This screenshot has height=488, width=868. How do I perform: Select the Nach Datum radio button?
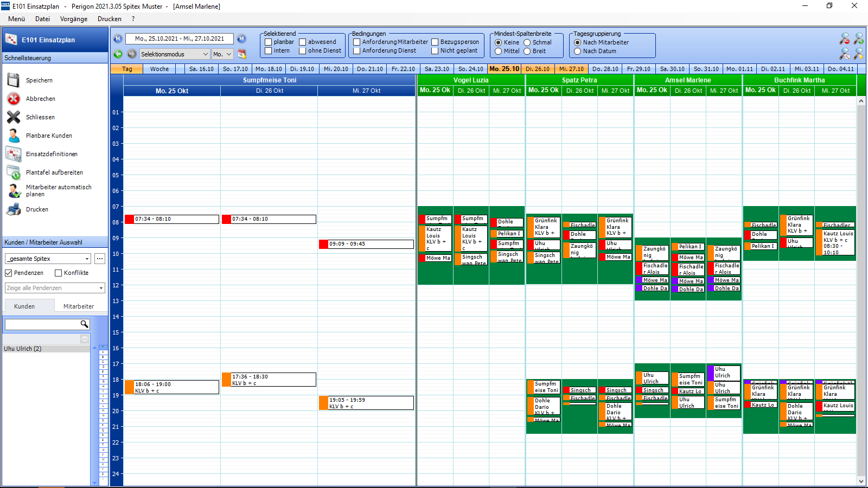(578, 51)
